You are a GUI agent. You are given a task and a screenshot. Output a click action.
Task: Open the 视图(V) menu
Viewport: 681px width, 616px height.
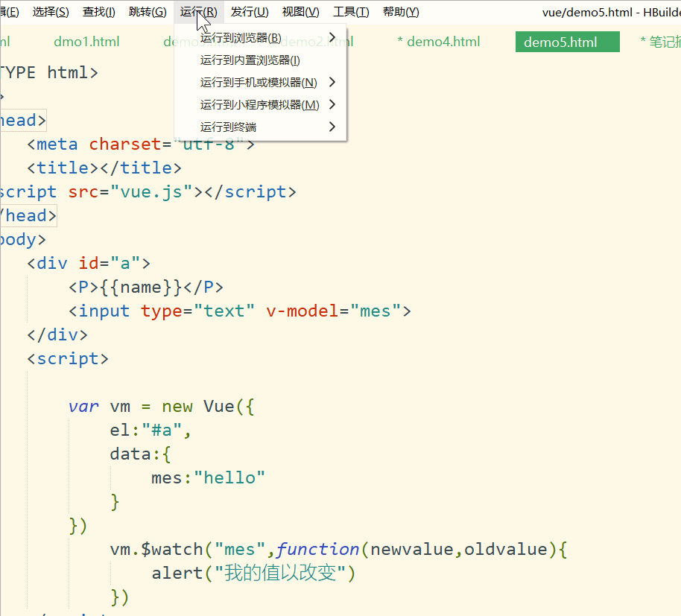point(300,12)
